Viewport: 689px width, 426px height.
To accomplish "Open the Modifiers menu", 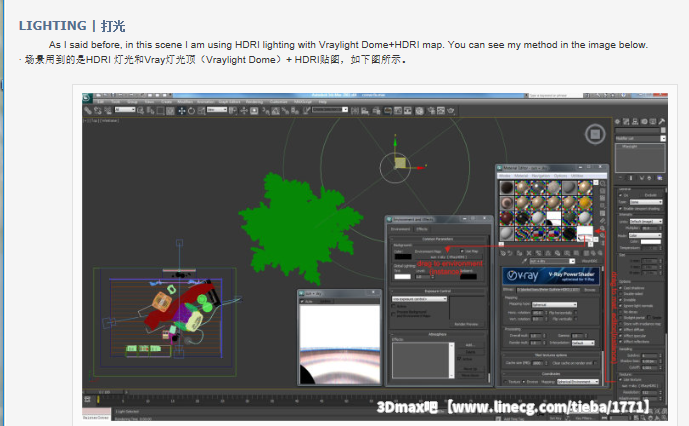I will click(185, 102).
